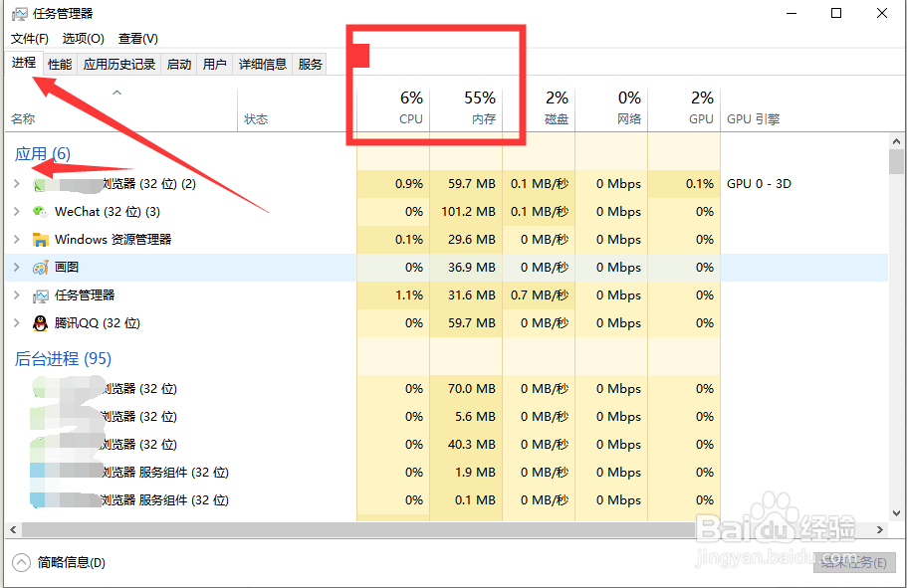Switch to the 应用历史记录 tab
The height and width of the screenshot is (588, 907).
pyautogui.click(x=119, y=65)
